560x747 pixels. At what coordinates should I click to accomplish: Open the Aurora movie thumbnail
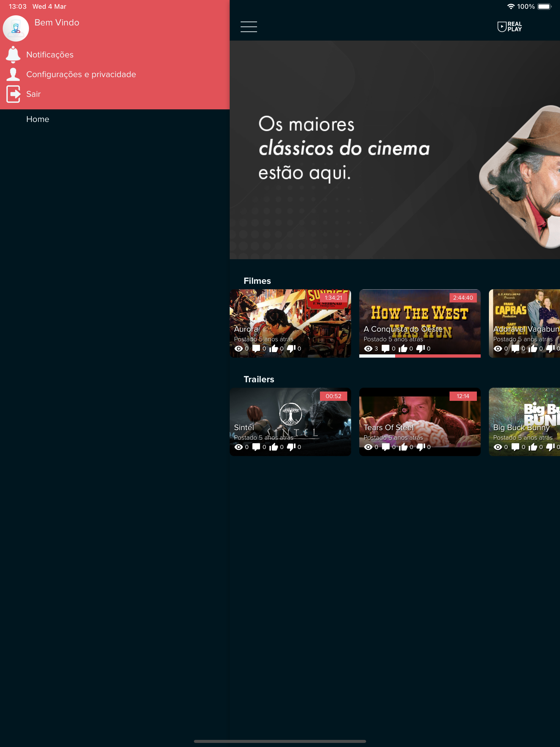click(290, 323)
